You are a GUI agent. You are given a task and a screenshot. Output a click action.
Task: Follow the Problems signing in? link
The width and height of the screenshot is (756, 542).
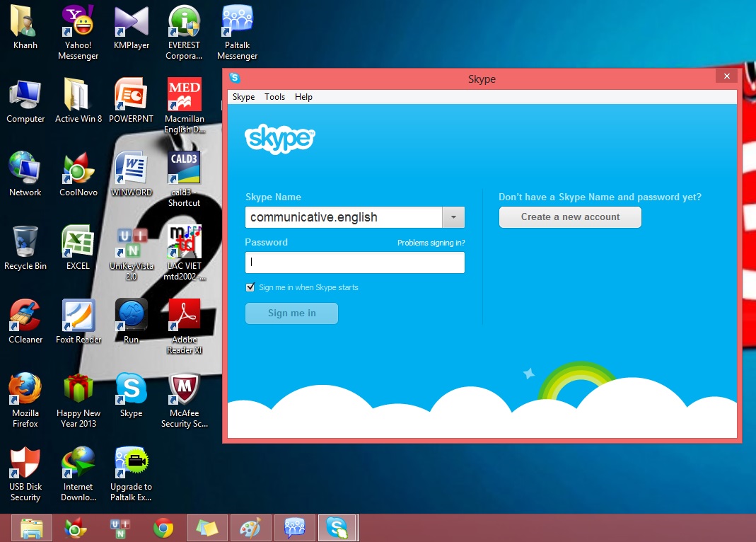tap(431, 243)
